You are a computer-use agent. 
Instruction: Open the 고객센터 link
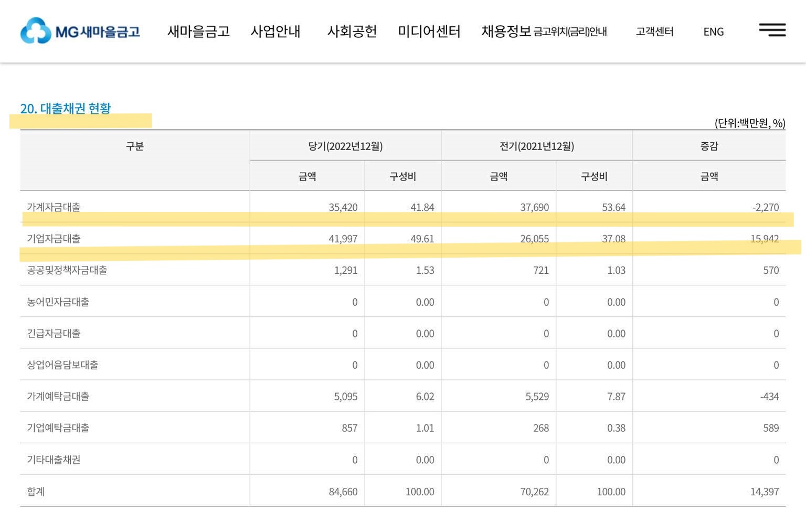(654, 32)
